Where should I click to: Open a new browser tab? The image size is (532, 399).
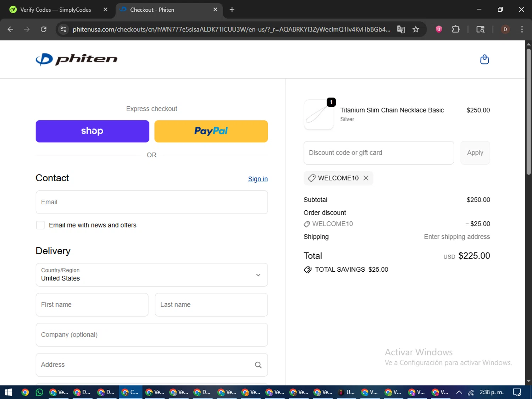coord(232,10)
